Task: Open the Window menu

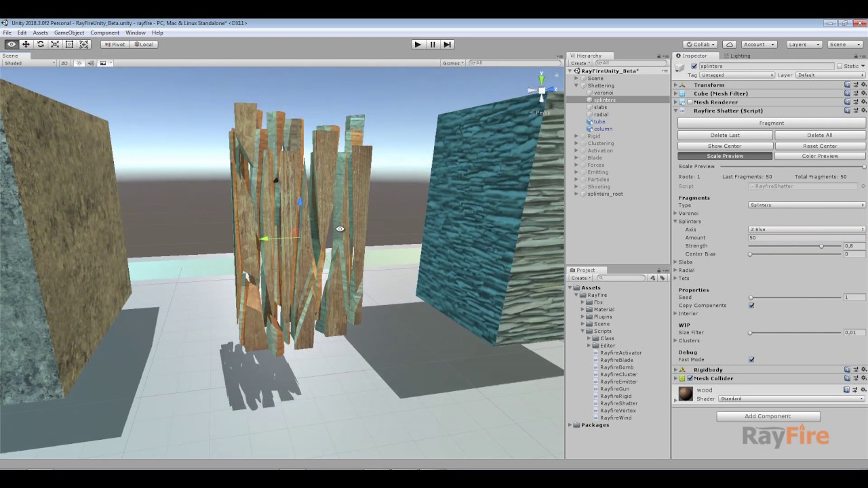Action: pyautogui.click(x=135, y=33)
